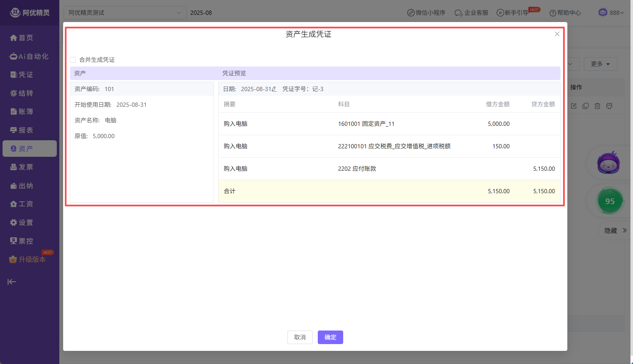Screen dimensions: 633x364
Task: Click the pencil icon to edit voucher date
Action: (274, 89)
